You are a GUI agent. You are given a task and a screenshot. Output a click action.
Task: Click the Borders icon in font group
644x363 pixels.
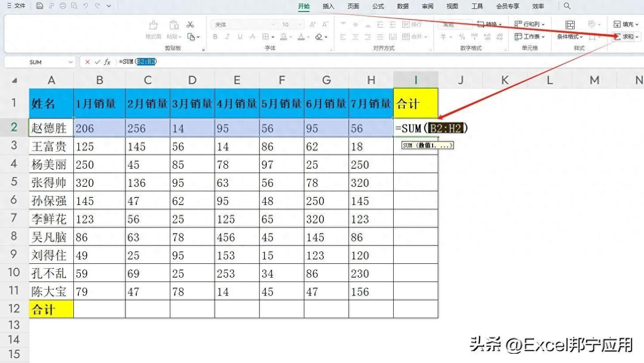point(265,37)
